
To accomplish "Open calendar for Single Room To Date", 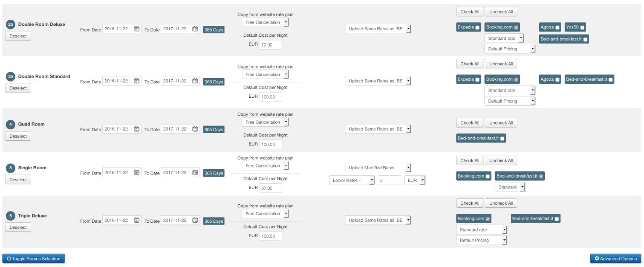I will pyautogui.click(x=195, y=173).
